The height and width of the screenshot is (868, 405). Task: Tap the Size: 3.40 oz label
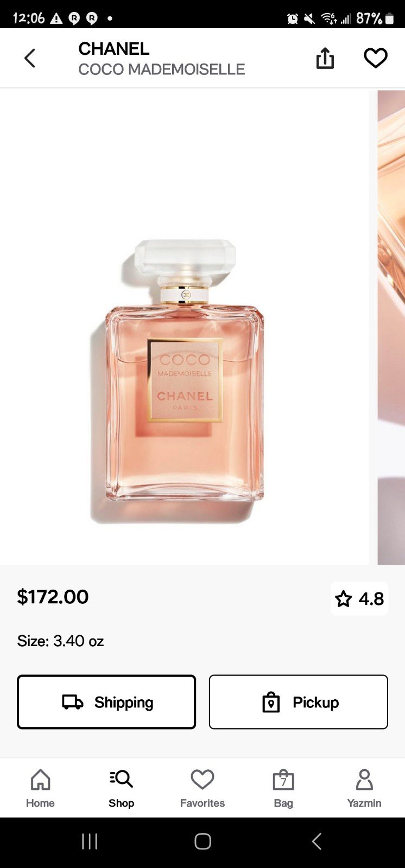coord(60,641)
